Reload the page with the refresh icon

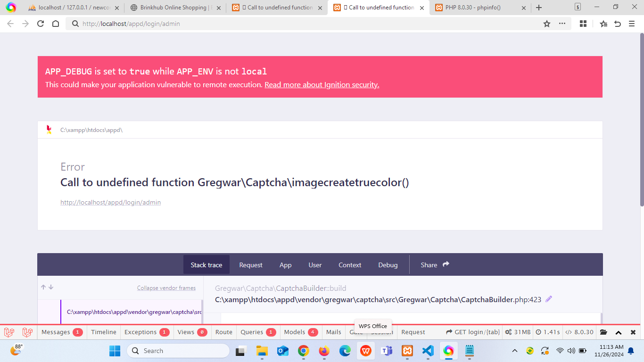tap(41, 24)
